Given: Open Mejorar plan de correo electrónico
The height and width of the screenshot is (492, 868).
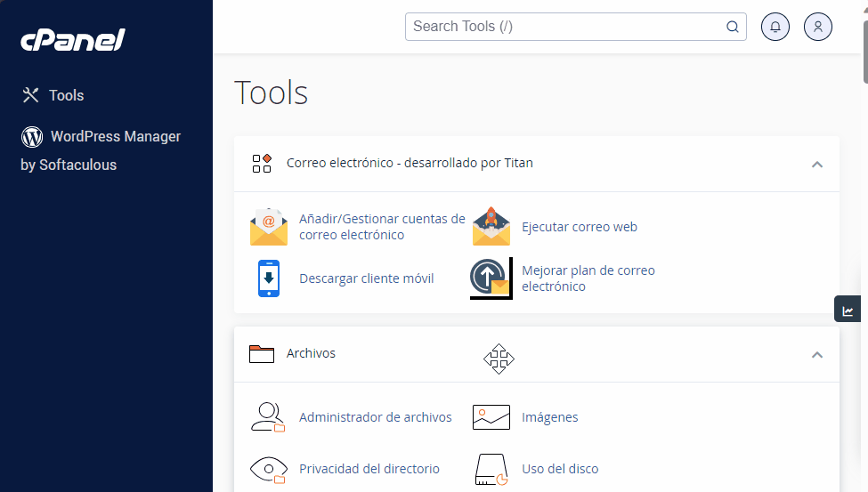Looking at the screenshot, I should [x=588, y=278].
